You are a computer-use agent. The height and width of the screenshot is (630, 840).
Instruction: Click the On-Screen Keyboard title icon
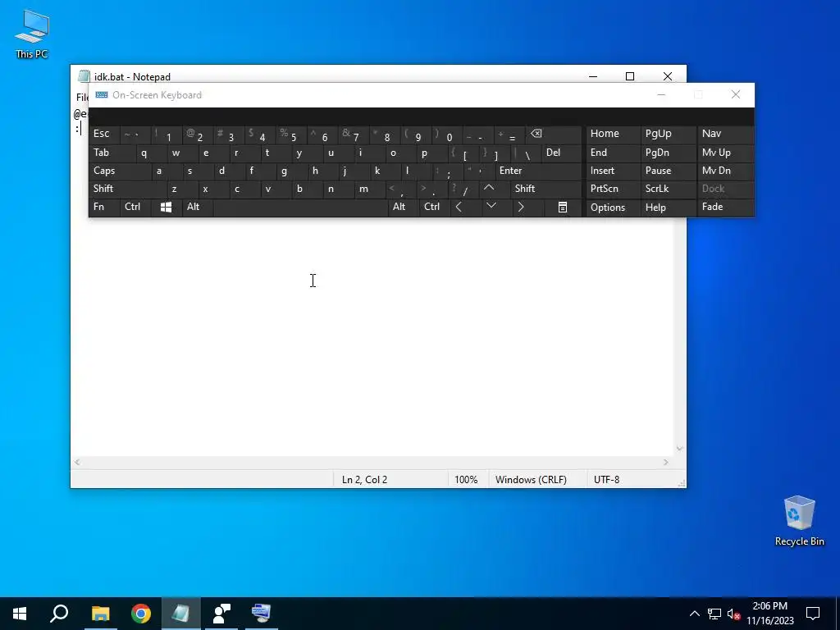[101, 95]
